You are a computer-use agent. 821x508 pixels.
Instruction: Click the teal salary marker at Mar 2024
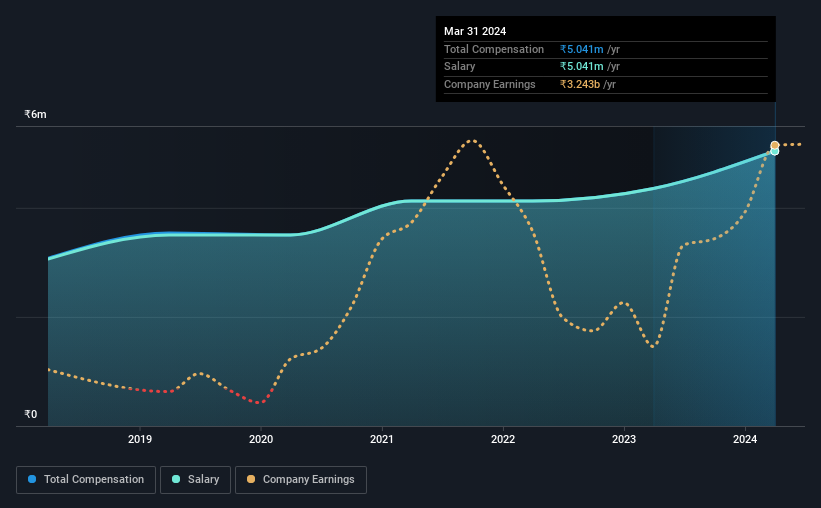[775, 152]
